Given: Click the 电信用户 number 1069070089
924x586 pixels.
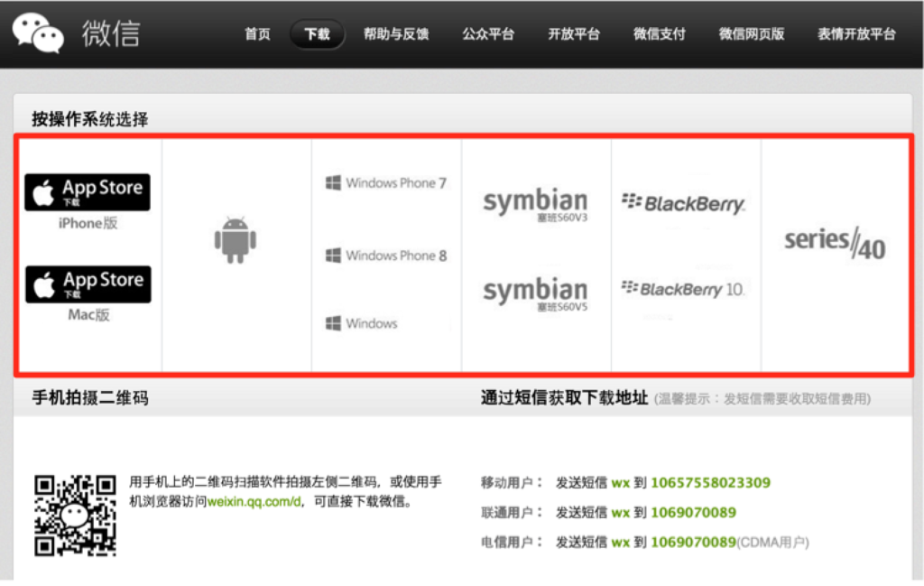Looking at the screenshot, I should [x=694, y=542].
